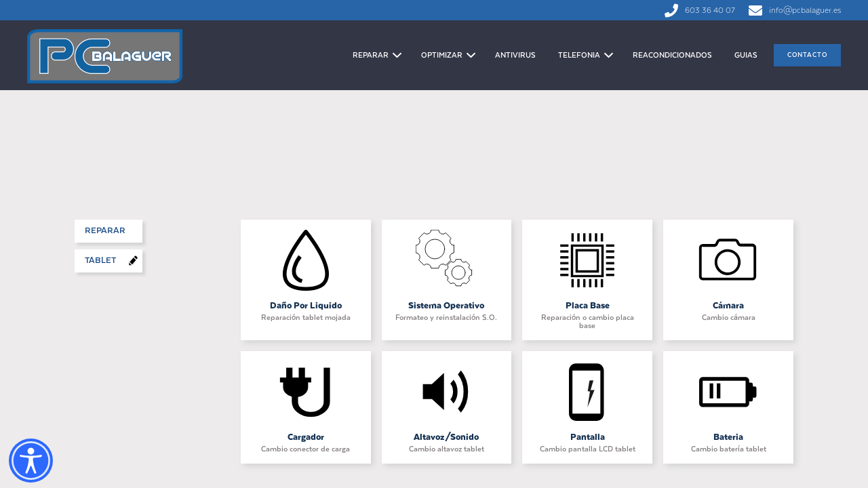The width and height of the screenshot is (868, 488).
Task: Call phone number 603 36 40 07
Action: 710,10
